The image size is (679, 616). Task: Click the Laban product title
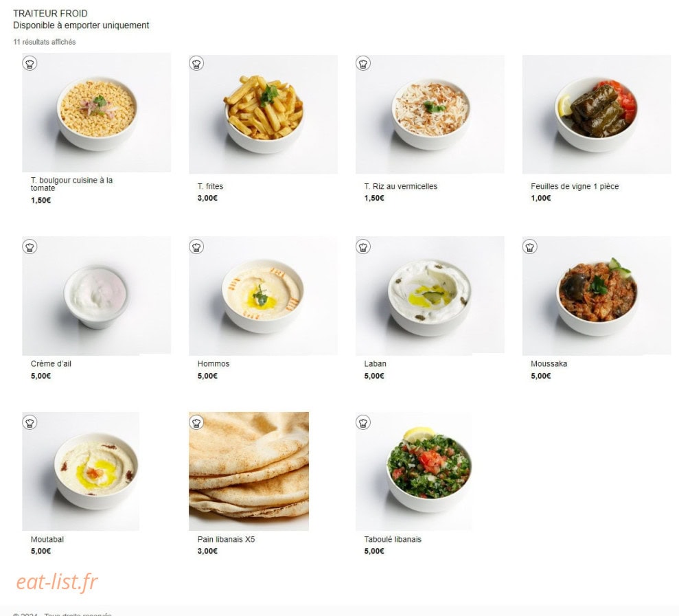click(x=375, y=364)
